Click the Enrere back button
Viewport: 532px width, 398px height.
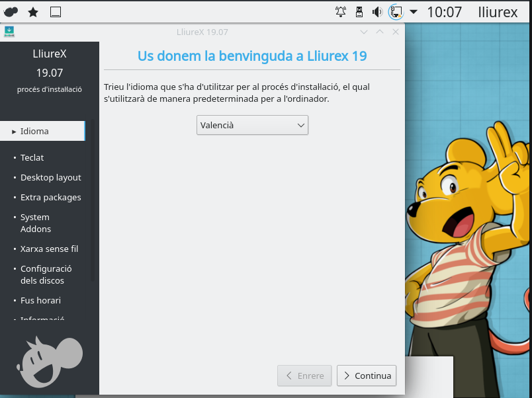(304, 376)
